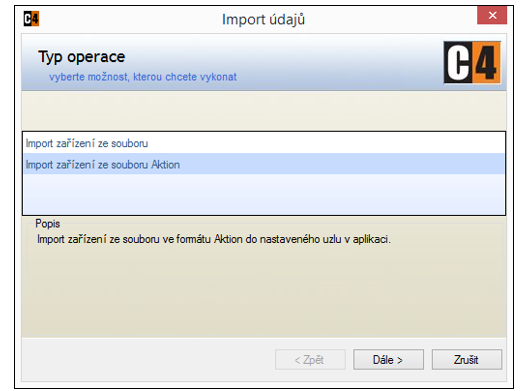Click the Dále > button

(x=388, y=360)
